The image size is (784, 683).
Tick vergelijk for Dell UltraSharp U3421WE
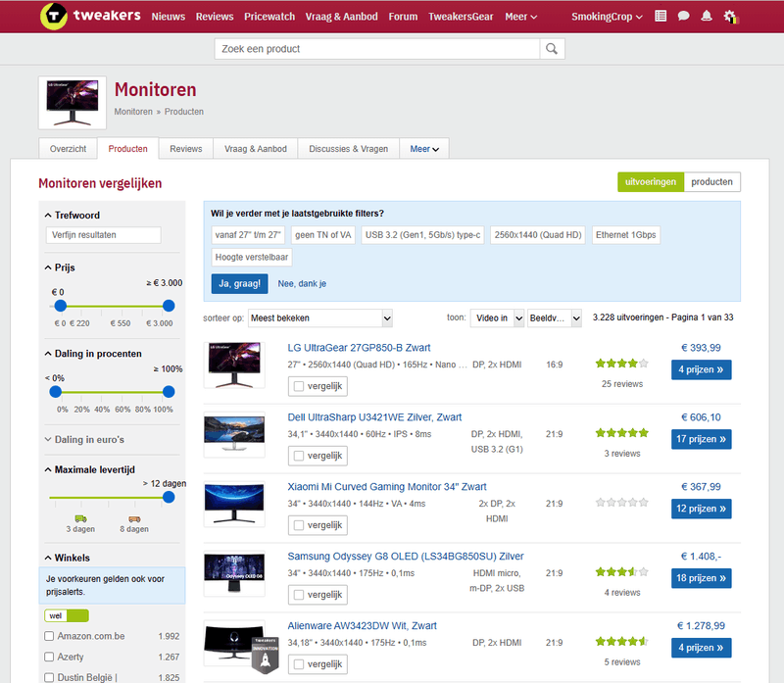299,456
